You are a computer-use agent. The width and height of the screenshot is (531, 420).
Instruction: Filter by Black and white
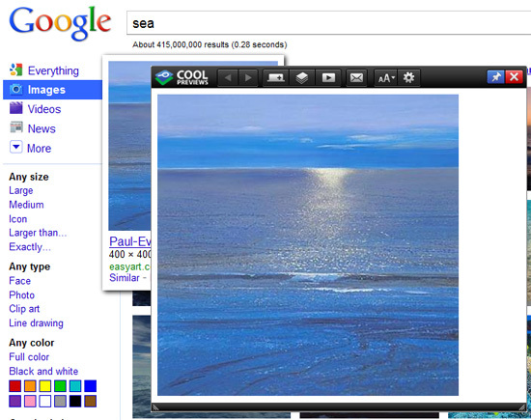point(43,371)
